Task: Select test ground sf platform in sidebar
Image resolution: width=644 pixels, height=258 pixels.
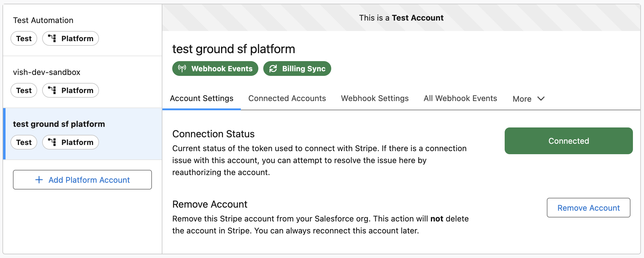Action: click(59, 124)
